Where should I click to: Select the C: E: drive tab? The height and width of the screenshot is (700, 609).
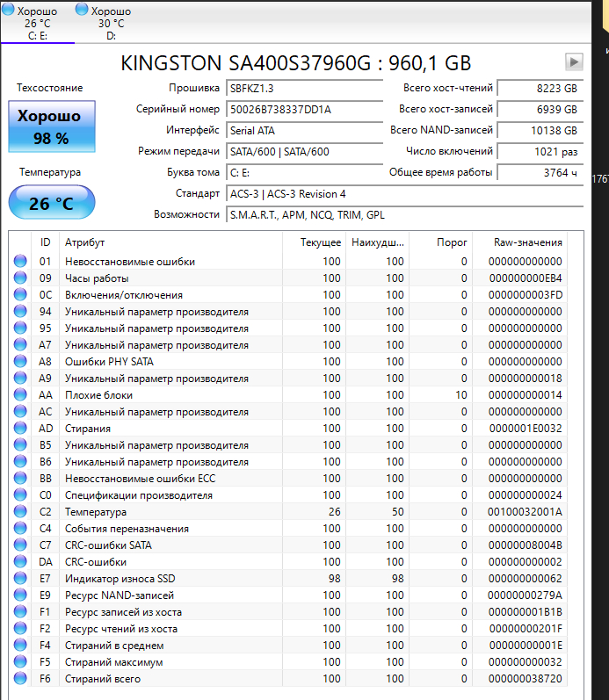point(38,23)
